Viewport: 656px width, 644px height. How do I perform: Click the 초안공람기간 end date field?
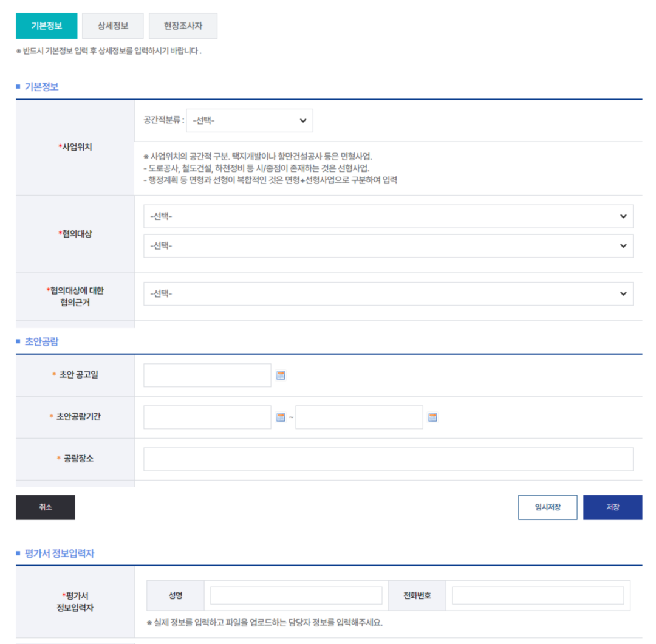click(x=359, y=417)
